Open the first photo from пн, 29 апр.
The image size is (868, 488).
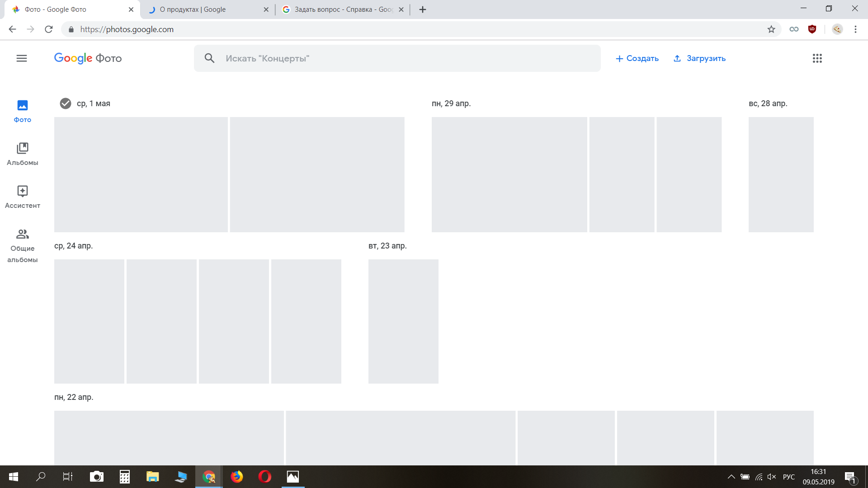click(x=509, y=174)
